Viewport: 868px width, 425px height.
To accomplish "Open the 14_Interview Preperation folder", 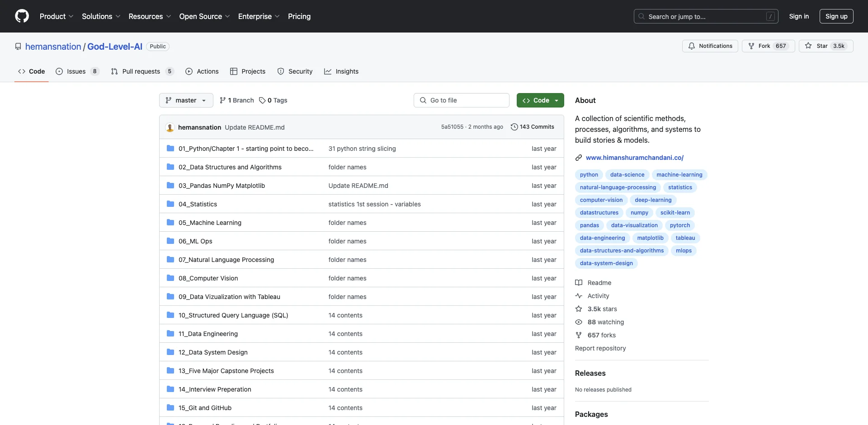I will (215, 389).
